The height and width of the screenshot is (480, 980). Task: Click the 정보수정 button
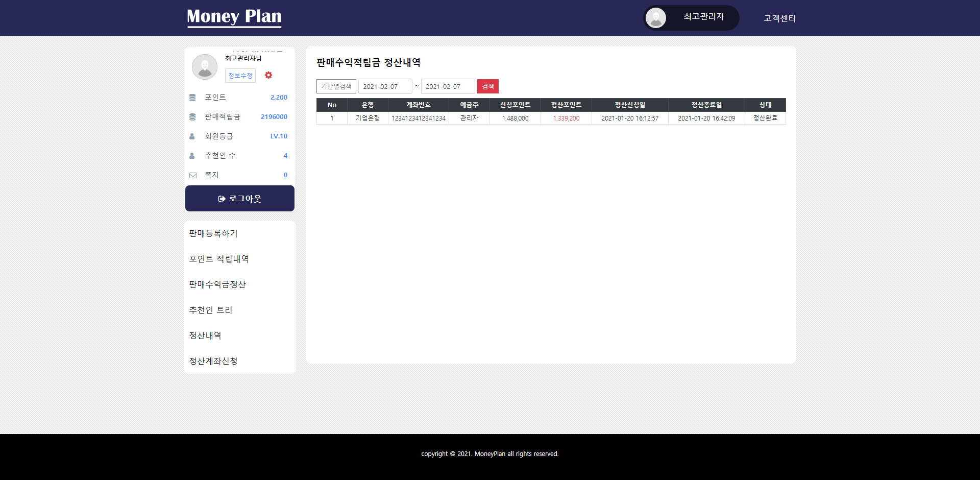point(240,76)
